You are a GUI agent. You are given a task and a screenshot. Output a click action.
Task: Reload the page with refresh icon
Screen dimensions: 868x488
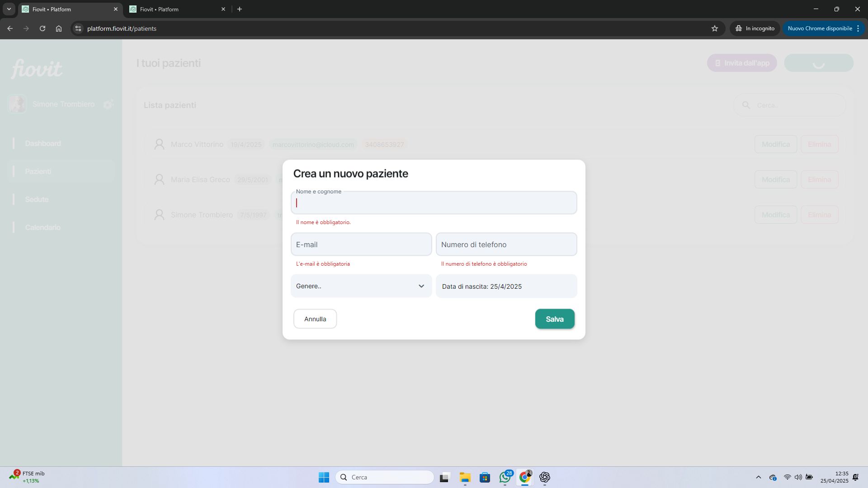click(42, 28)
